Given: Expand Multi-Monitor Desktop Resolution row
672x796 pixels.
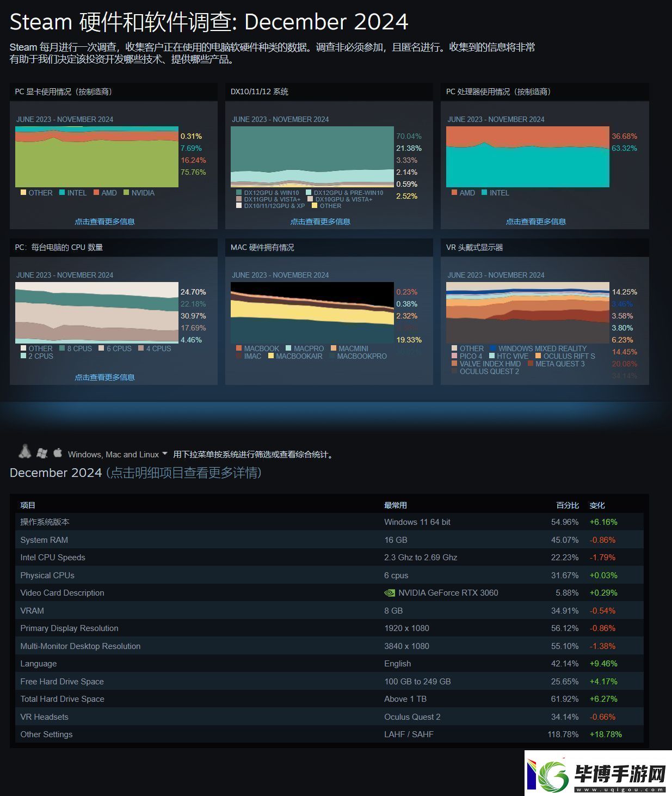Looking at the screenshot, I should coord(329,646).
